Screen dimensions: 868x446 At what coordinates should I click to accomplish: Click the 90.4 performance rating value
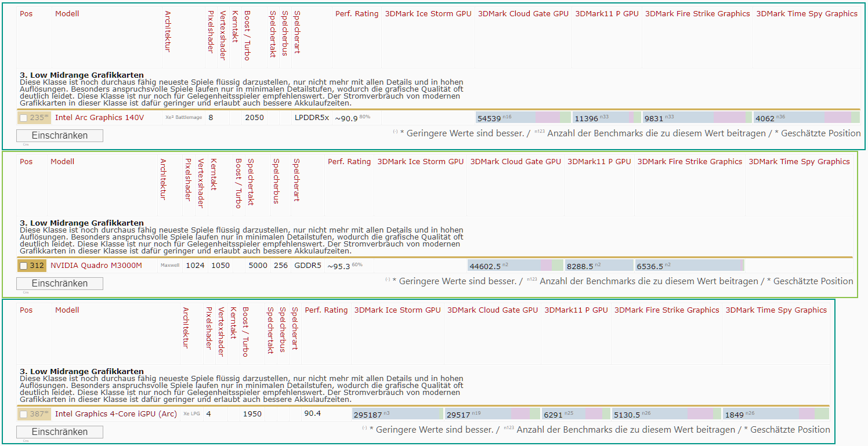point(312,414)
